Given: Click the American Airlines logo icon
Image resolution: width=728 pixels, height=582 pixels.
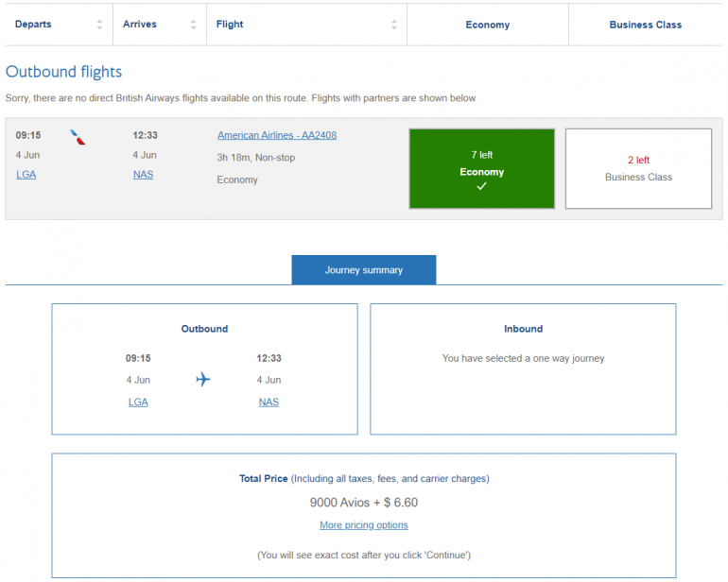Looking at the screenshot, I should click(x=78, y=138).
